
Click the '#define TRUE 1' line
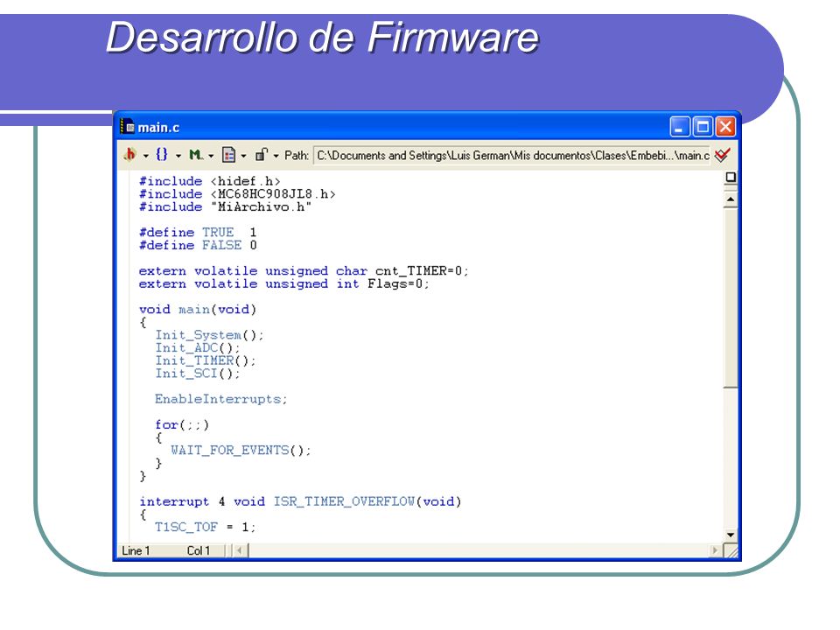[x=198, y=233]
